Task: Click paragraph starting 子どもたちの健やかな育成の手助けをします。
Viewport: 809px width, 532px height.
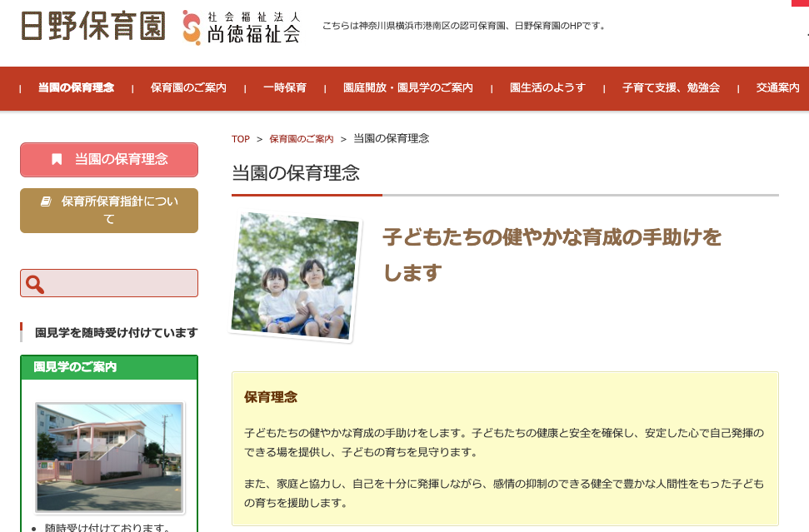Action: pyautogui.click(x=504, y=442)
